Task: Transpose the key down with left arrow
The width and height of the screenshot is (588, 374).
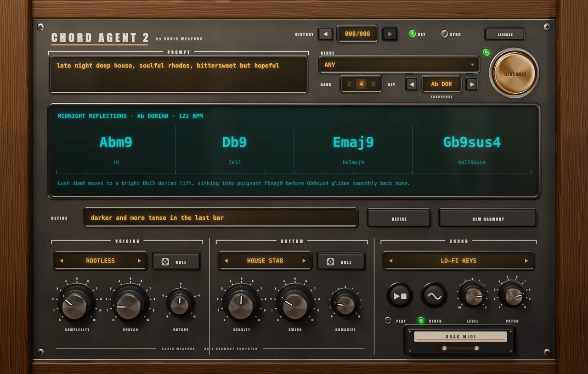Action: (x=412, y=84)
